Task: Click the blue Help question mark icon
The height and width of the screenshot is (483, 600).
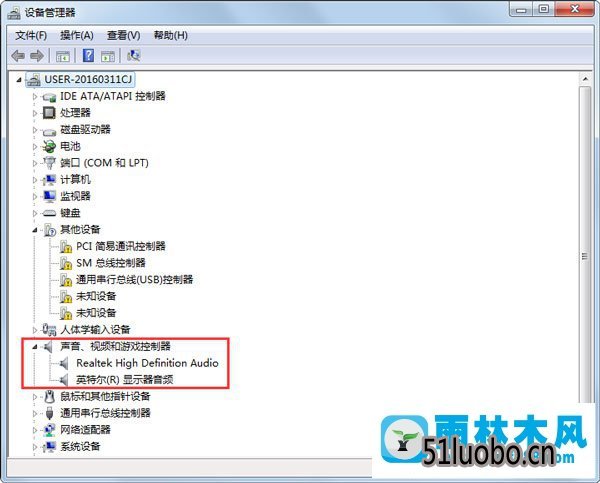Action: click(88, 55)
